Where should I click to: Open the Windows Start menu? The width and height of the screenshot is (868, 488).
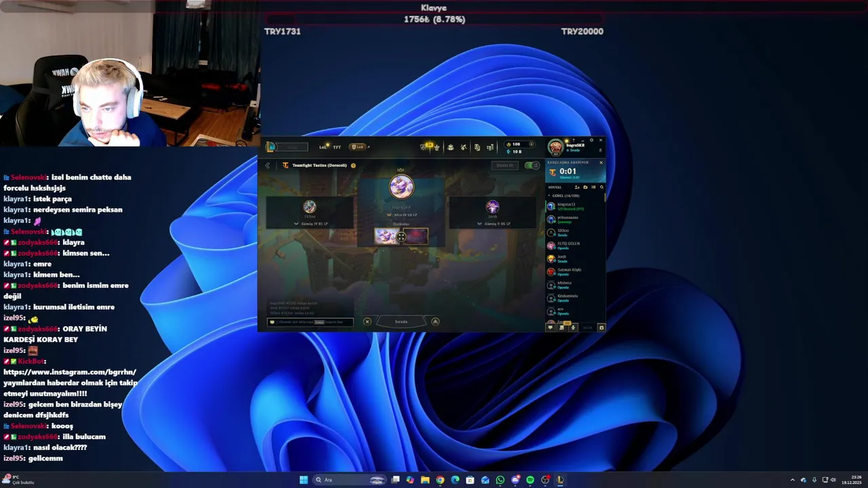click(x=304, y=480)
